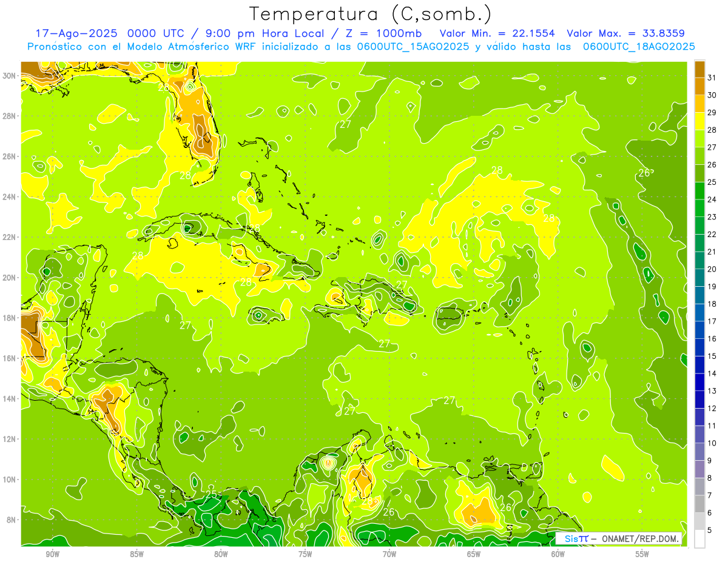Click the legend value 27
Viewport: 728px width, 562px height.
(x=712, y=147)
